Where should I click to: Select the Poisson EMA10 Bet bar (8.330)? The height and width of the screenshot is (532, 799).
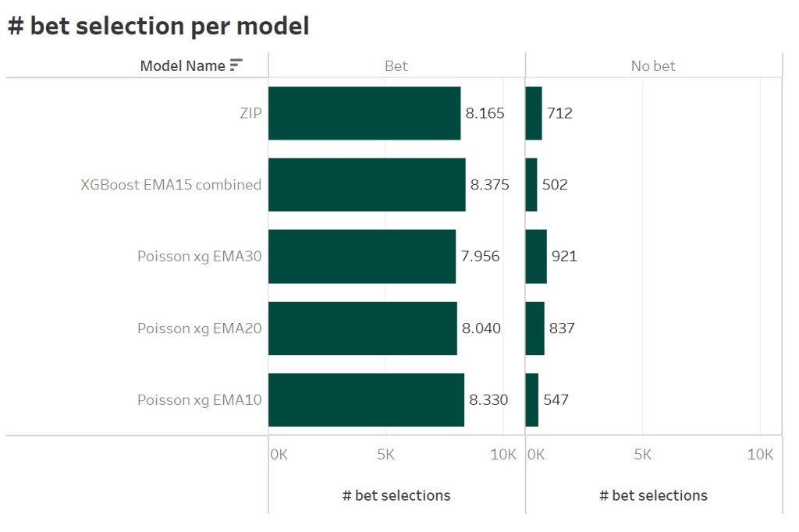click(366, 400)
